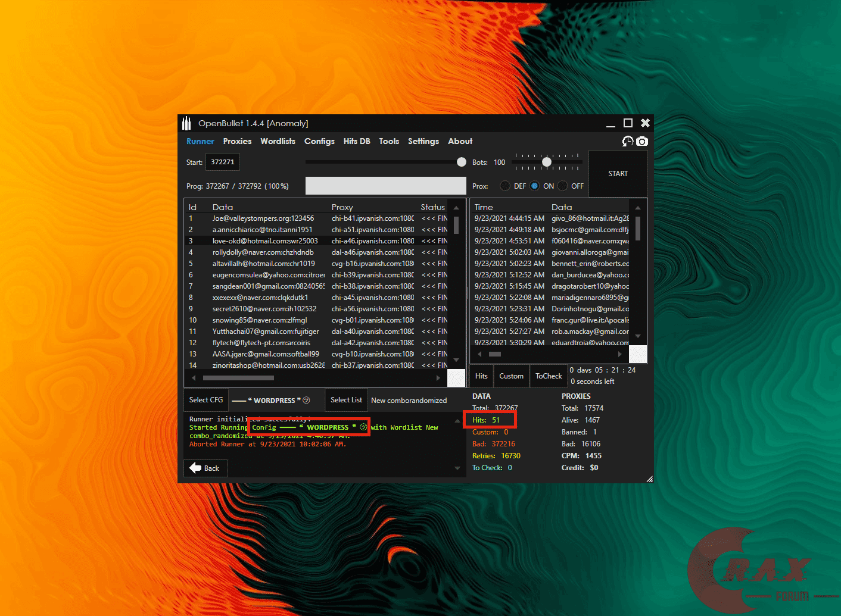Screen dimensions: 841x616
Task: Open the Settings menu
Action: point(423,141)
